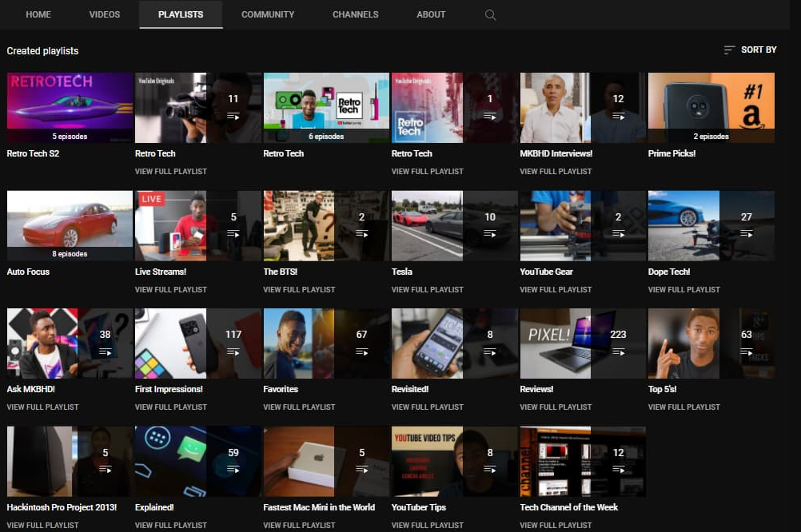The height and width of the screenshot is (532, 801).
Task: Switch to the Videos tab
Action: [x=105, y=14]
